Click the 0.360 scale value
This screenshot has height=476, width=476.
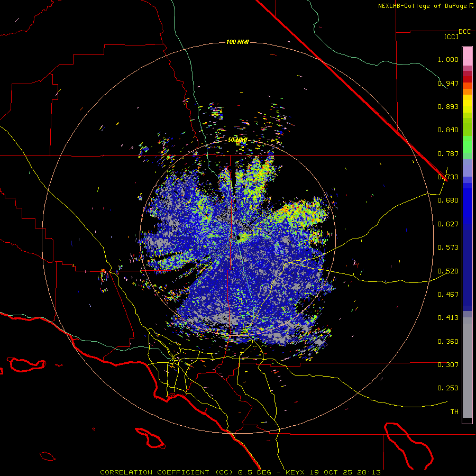point(448,342)
